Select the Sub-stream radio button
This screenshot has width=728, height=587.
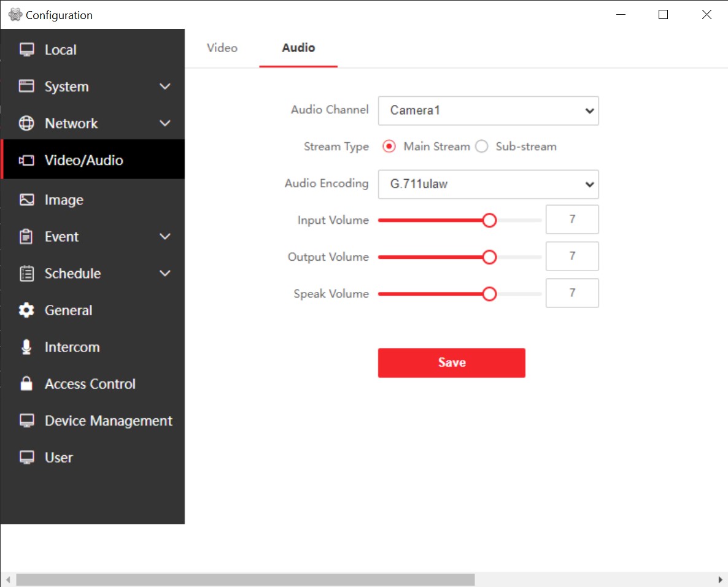(481, 146)
